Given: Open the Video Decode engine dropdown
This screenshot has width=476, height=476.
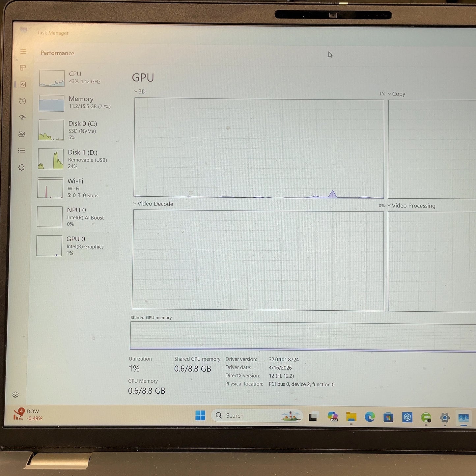Looking at the screenshot, I should pyautogui.click(x=153, y=204).
